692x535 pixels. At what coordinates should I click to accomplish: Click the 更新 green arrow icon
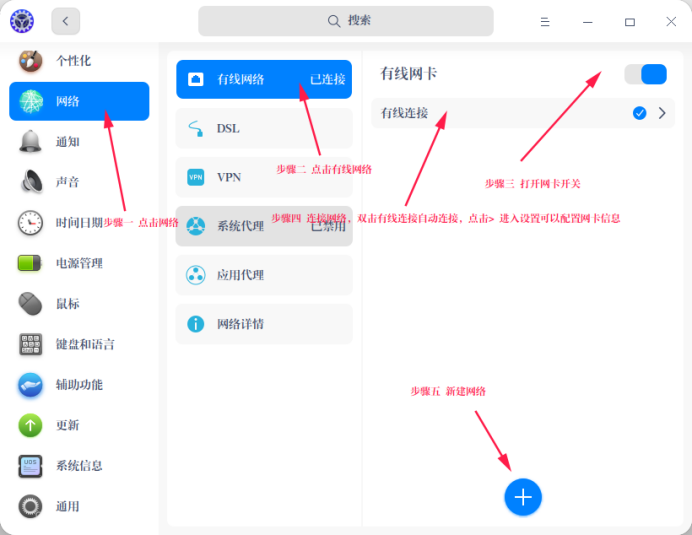pos(30,425)
